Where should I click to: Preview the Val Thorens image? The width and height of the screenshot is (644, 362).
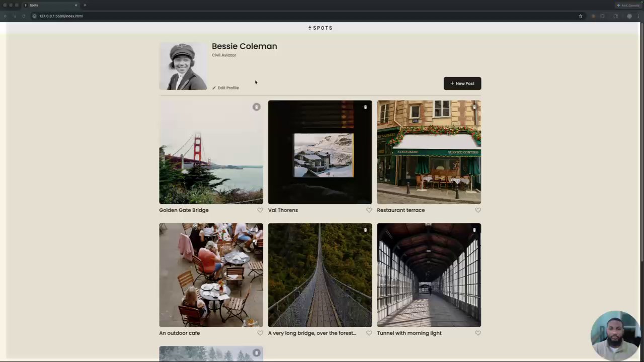pyautogui.click(x=320, y=152)
